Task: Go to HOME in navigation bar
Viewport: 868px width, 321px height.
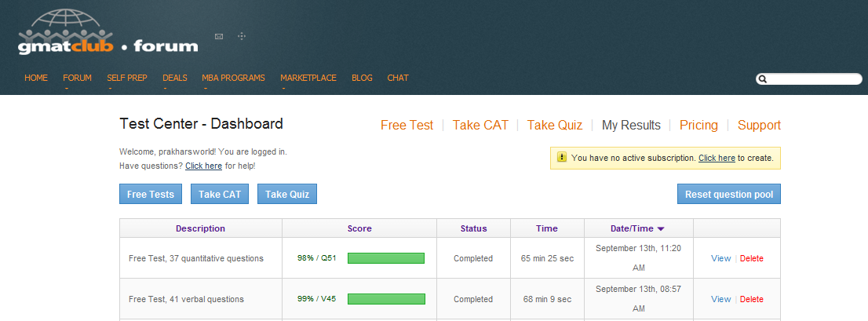Action: coord(36,78)
